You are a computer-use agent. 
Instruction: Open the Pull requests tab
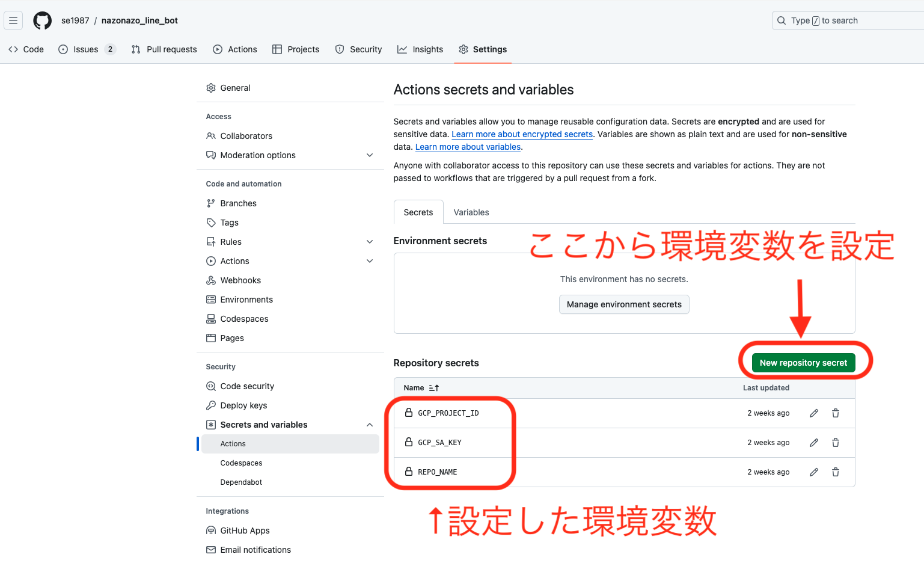(x=164, y=49)
